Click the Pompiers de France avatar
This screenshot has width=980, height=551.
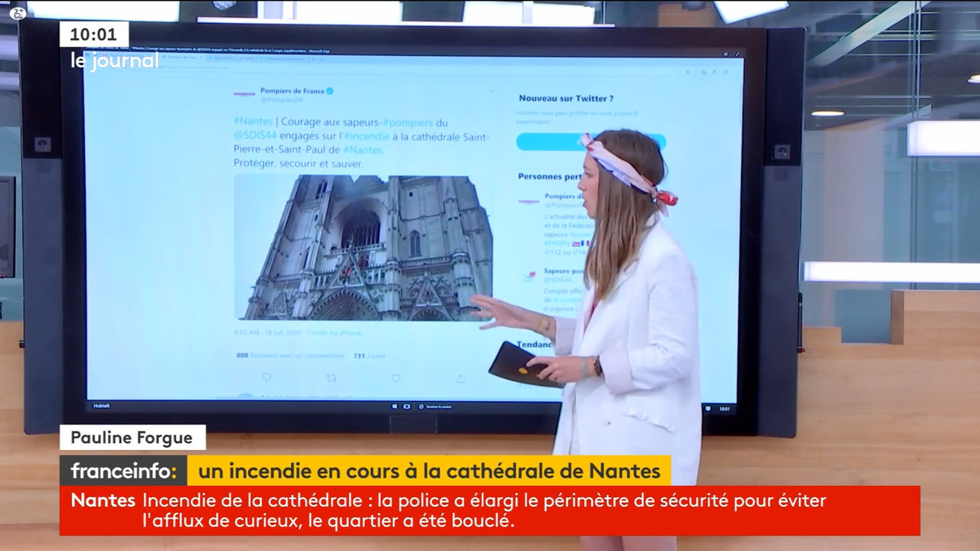coord(243,94)
